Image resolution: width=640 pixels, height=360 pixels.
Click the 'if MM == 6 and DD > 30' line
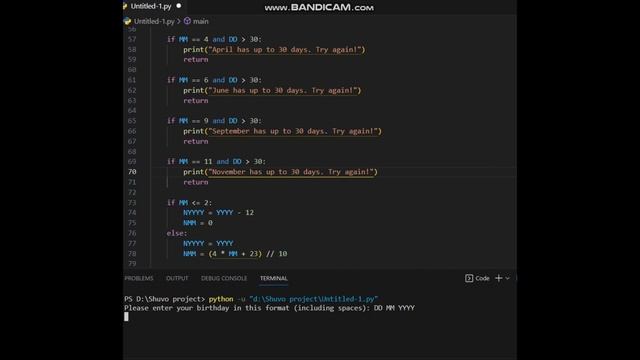tap(214, 80)
